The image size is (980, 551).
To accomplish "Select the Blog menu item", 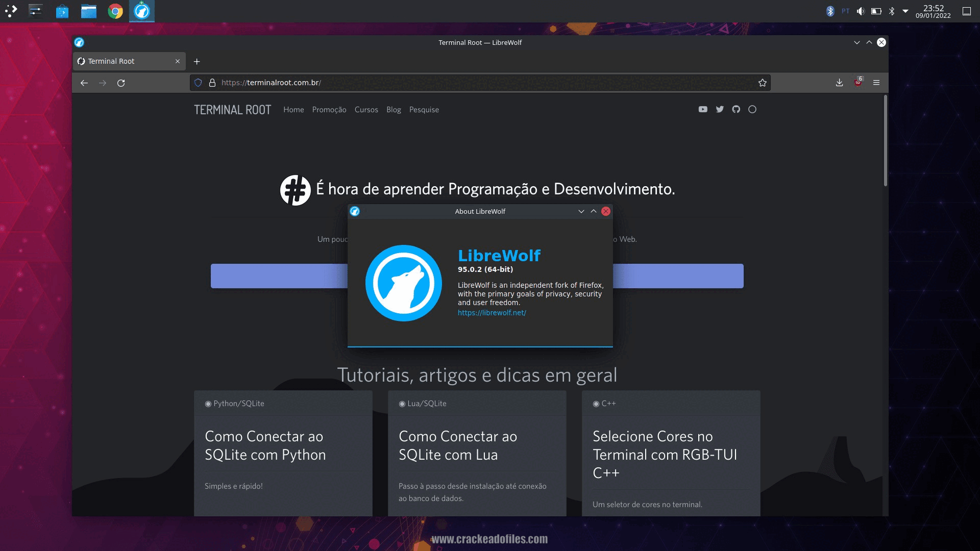I will pyautogui.click(x=393, y=109).
